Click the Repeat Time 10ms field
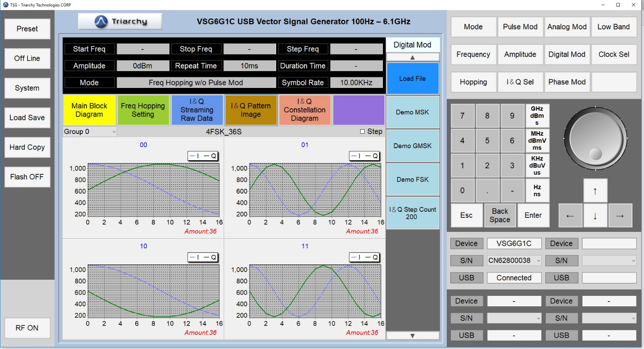Viewport: 644px width, 349px height. [250, 66]
